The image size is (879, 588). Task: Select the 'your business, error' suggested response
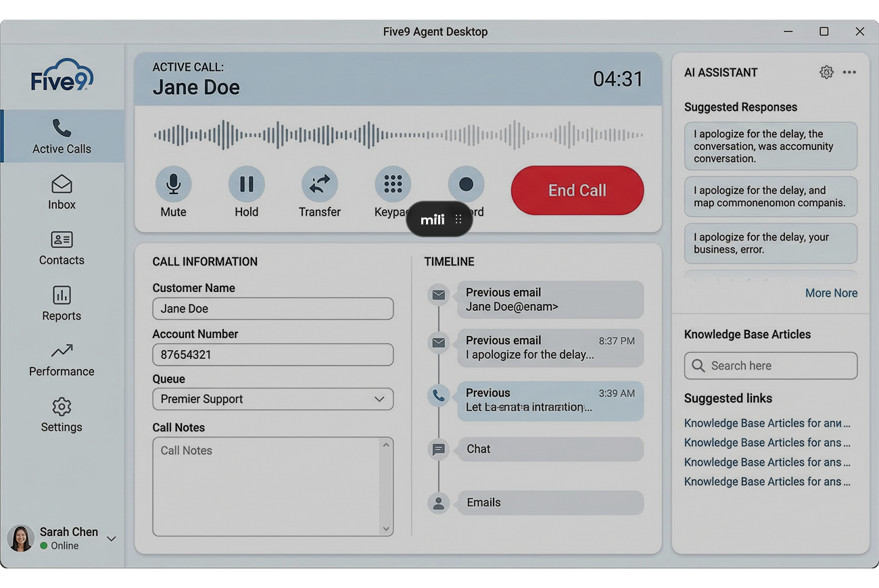pos(771,243)
